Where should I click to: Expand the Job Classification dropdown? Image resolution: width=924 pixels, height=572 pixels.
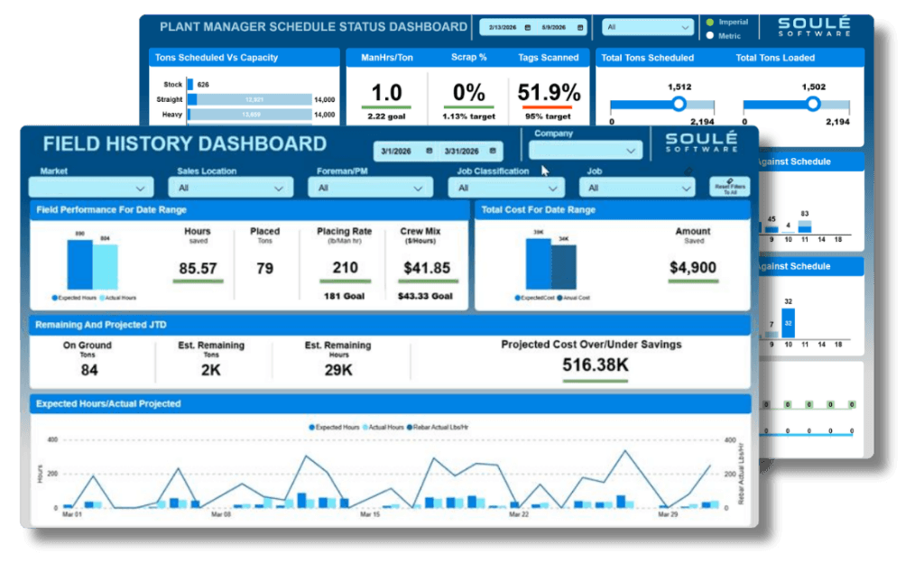[506, 188]
